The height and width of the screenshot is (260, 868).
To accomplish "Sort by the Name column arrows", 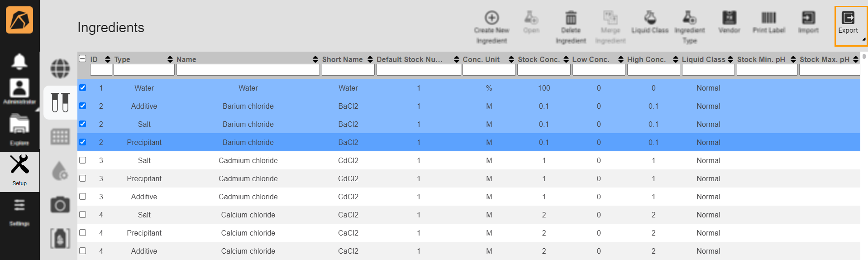I will [315, 59].
